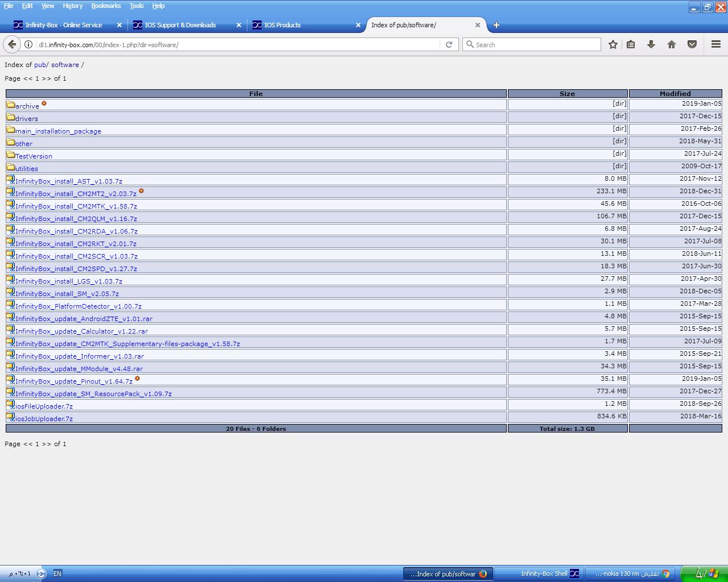Viewport: 728px width, 582px height.
Task: Click the TestVersion folder icon
Action: click(x=11, y=155)
